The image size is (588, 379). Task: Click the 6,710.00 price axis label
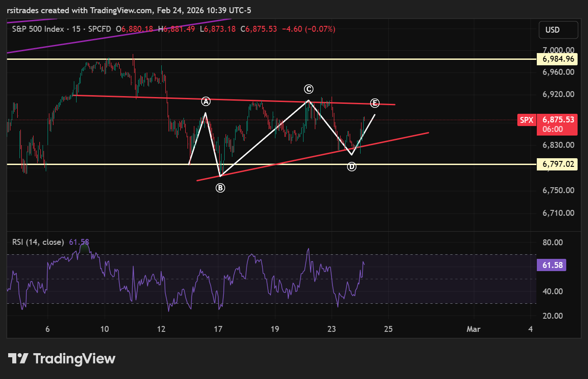tap(558, 213)
